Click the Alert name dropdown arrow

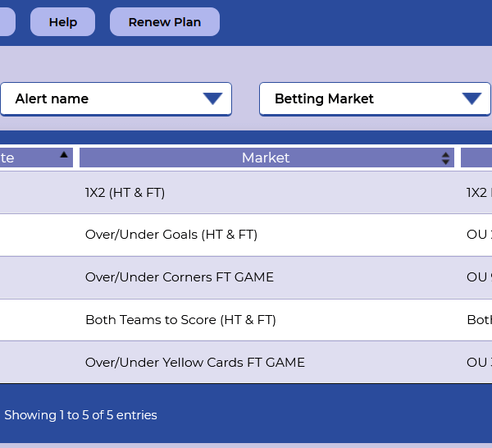[212, 98]
